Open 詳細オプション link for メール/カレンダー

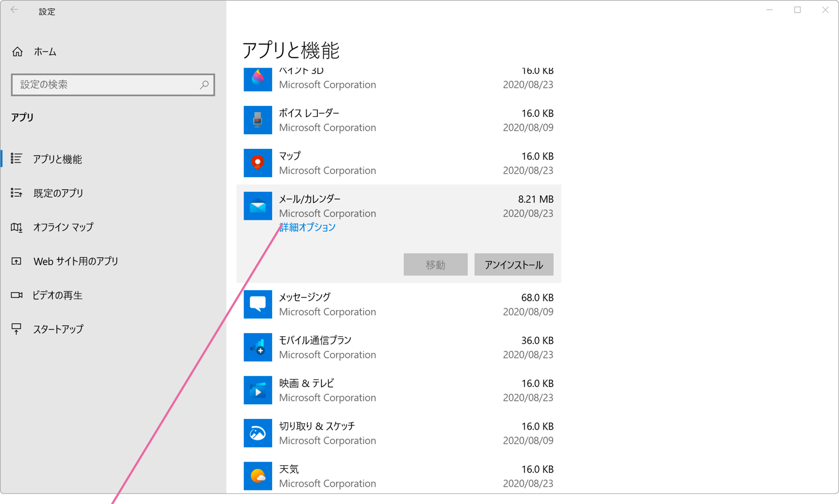click(307, 227)
